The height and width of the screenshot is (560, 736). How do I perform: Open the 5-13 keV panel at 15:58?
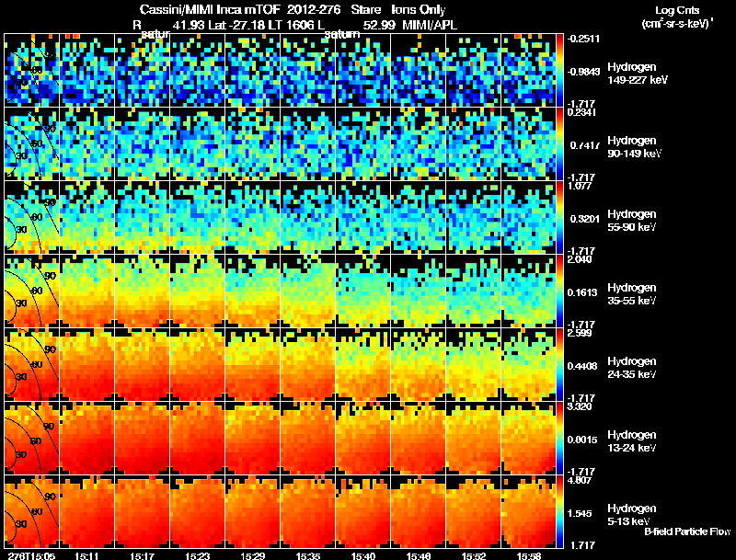tap(528, 511)
